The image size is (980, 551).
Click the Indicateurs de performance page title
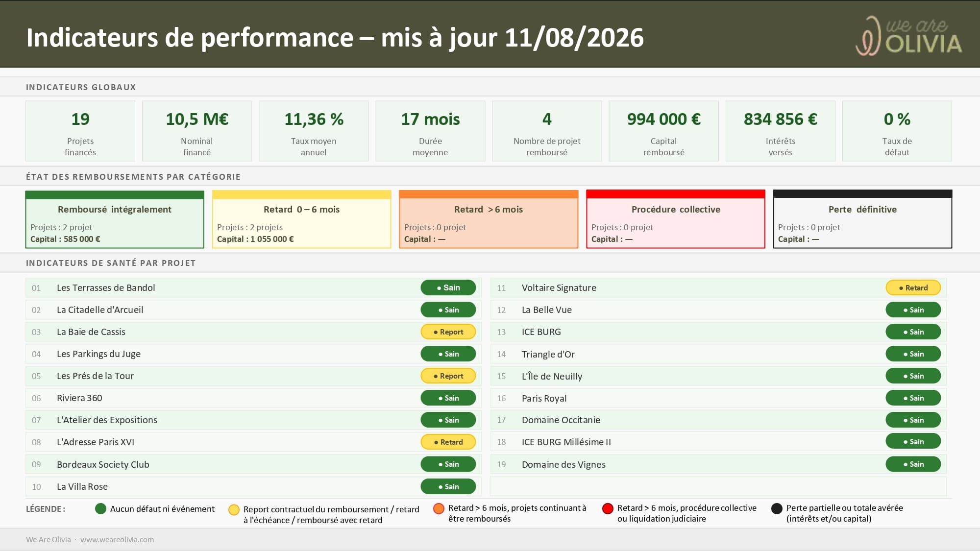pos(335,37)
